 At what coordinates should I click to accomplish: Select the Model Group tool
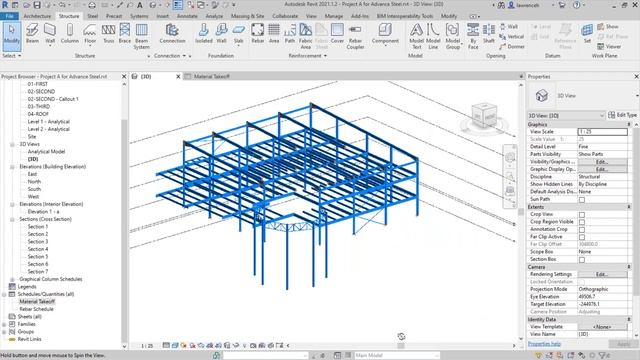point(452,36)
